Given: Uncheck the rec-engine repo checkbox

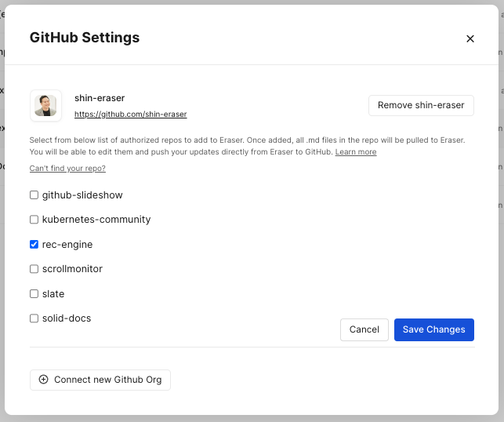Looking at the screenshot, I should point(34,245).
